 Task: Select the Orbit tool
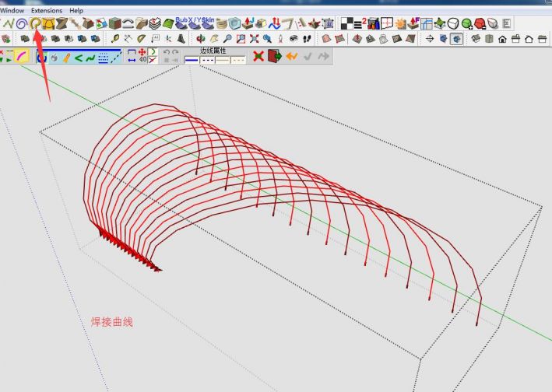click(201, 38)
